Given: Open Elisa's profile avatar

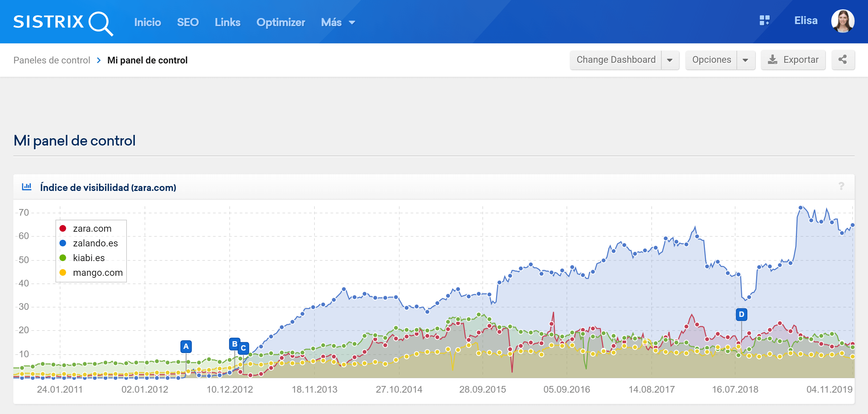Looking at the screenshot, I should 842,21.
